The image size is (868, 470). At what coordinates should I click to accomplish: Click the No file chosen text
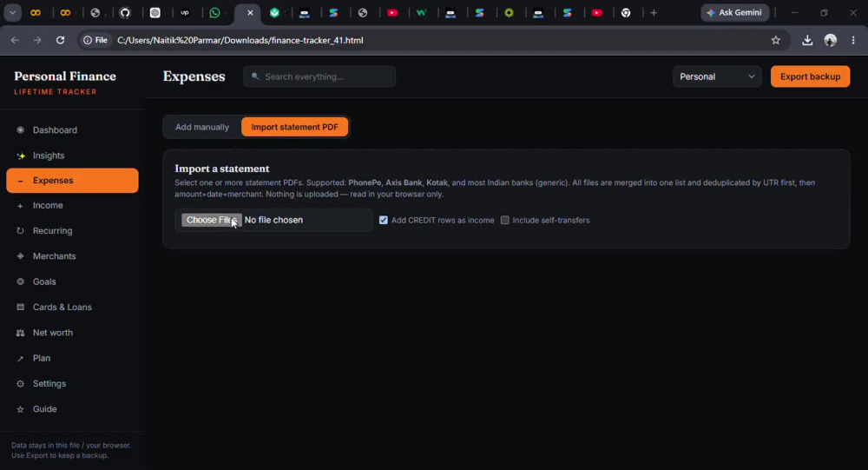273,220
